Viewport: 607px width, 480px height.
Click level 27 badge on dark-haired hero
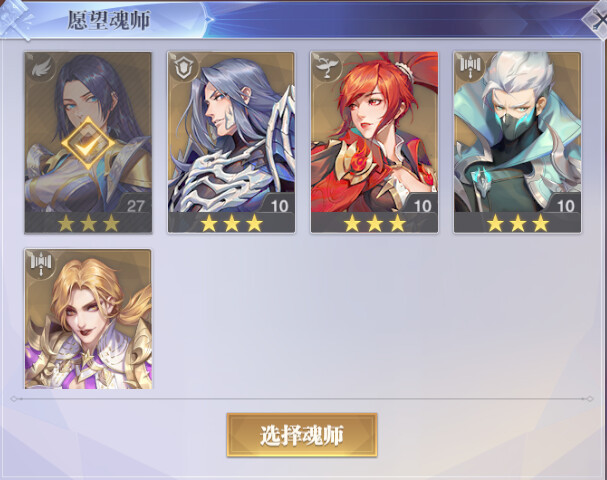click(135, 206)
